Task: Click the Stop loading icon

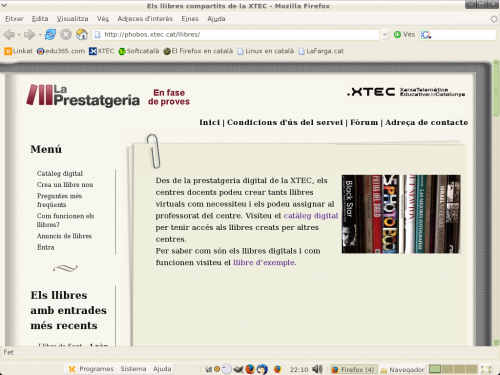Action: click(66, 34)
